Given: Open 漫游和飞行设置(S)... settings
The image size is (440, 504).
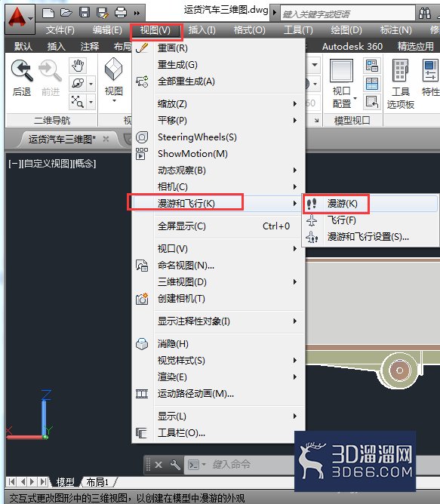Looking at the screenshot, I should (370, 237).
